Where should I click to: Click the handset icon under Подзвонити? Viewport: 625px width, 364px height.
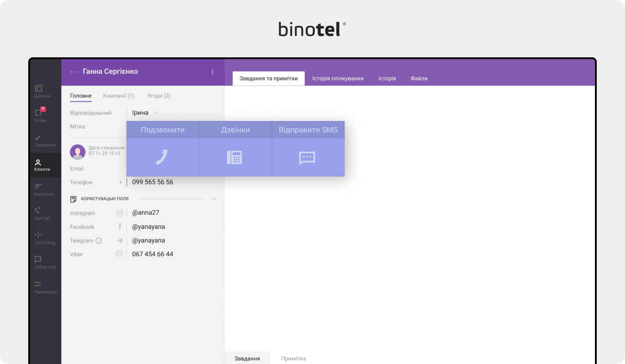(162, 157)
